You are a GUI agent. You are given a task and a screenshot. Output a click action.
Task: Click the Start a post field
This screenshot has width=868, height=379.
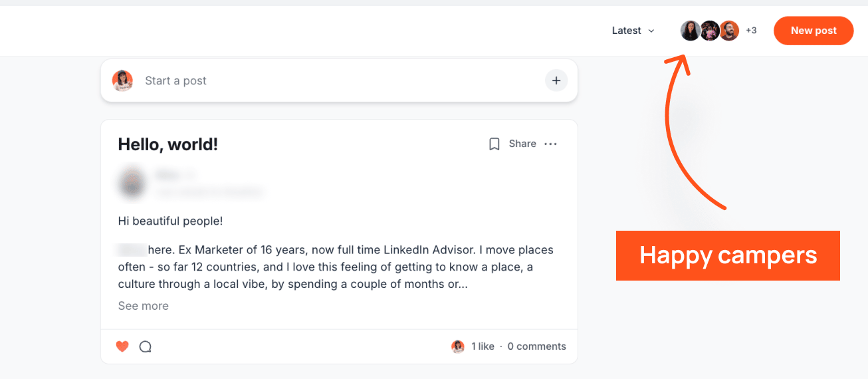click(x=332, y=80)
